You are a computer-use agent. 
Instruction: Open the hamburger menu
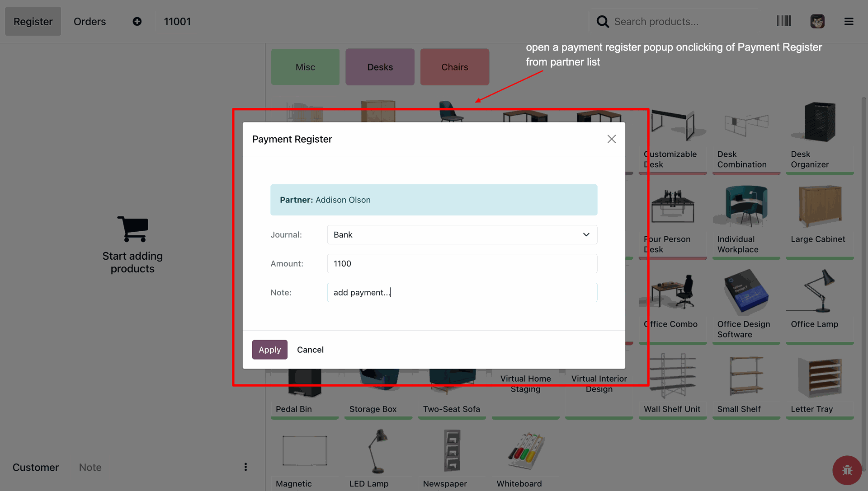point(849,21)
